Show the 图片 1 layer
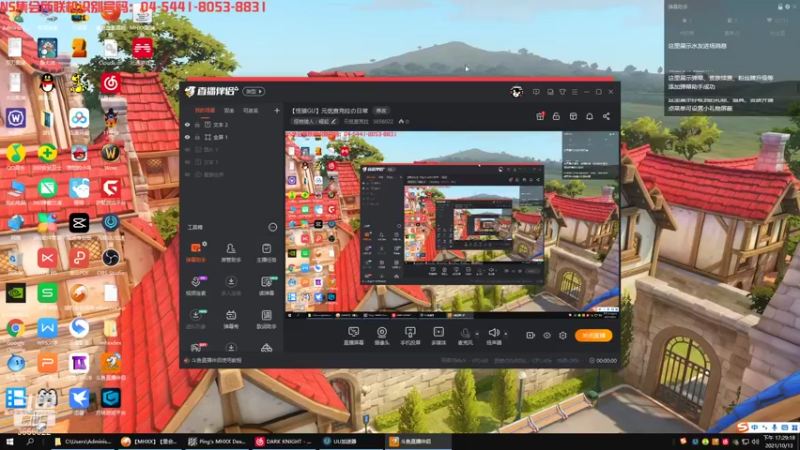The width and height of the screenshot is (800, 450). [187, 149]
